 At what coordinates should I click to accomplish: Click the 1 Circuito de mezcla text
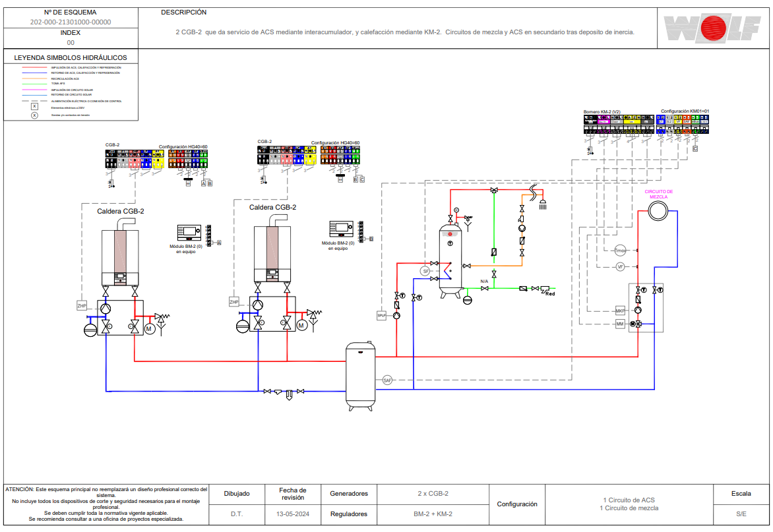[x=629, y=508]
